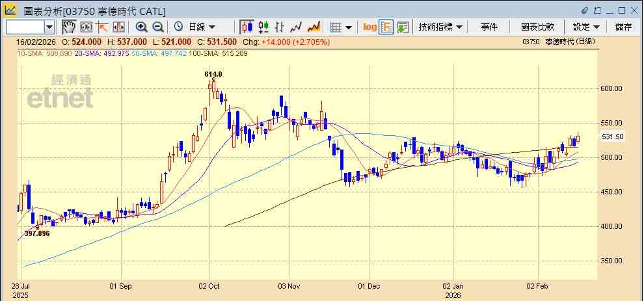Switch to line chart type

296,27
